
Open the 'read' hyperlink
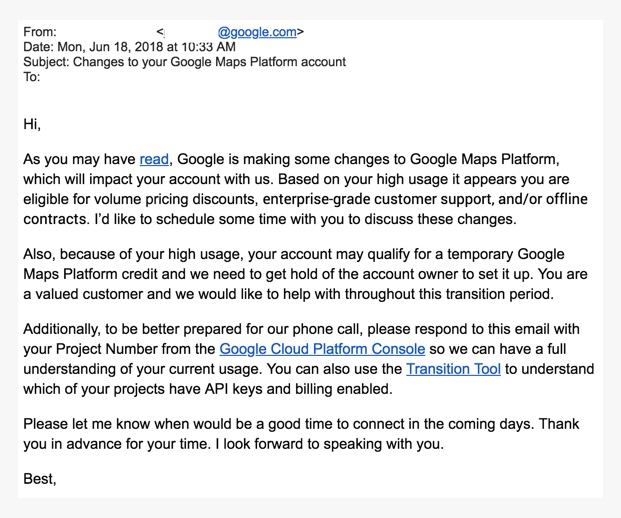(154, 159)
